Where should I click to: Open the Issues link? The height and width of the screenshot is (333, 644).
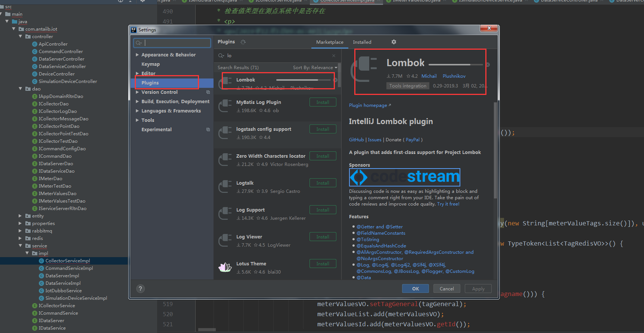[374, 140]
